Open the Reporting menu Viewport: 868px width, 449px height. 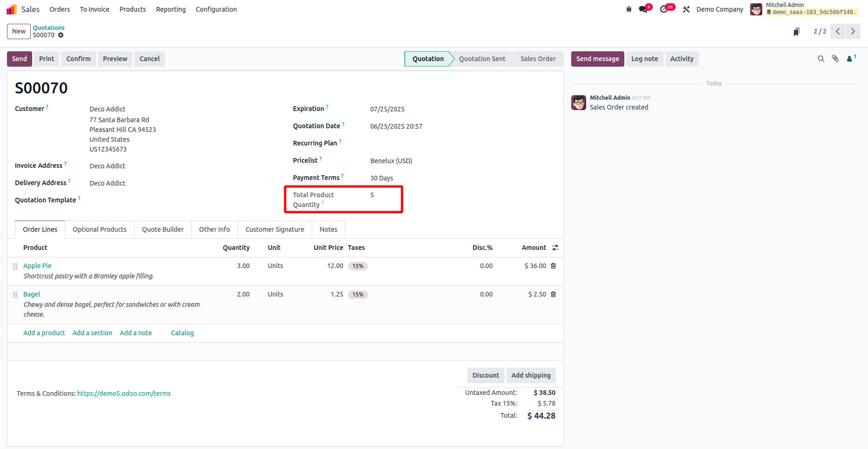tap(171, 9)
